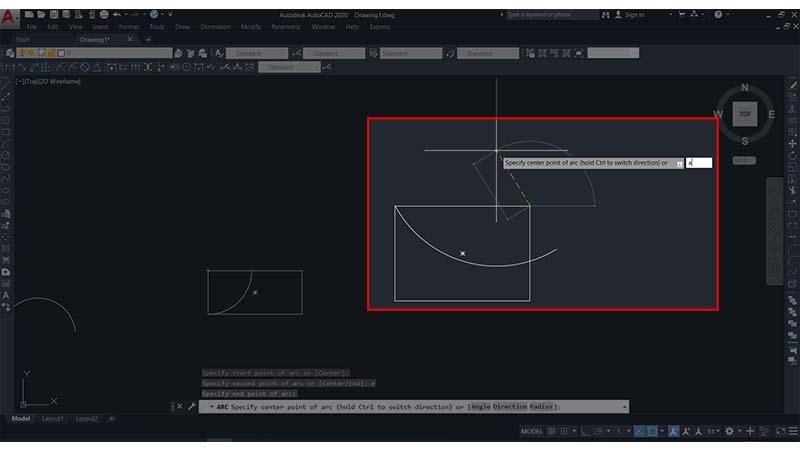Image resolution: width=800 pixels, height=450 pixels.
Task: Toggle MODEL space button in status bar
Action: pos(532,431)
